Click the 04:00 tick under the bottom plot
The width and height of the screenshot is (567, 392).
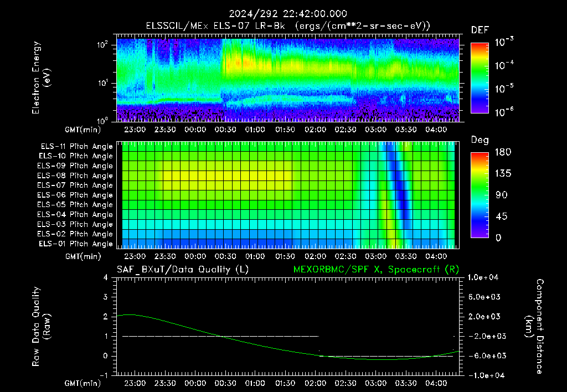436,383
